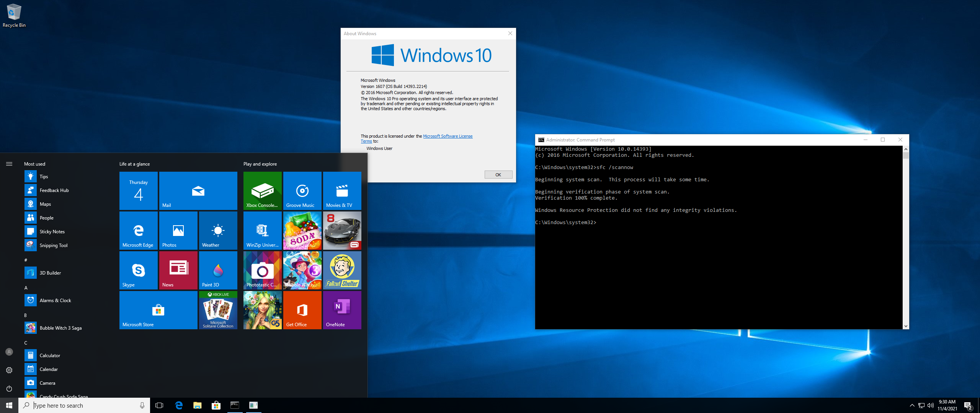Open Microsoft Store taskbar icon
Viewport: 980px width, 413px height.
click(216, 405)
